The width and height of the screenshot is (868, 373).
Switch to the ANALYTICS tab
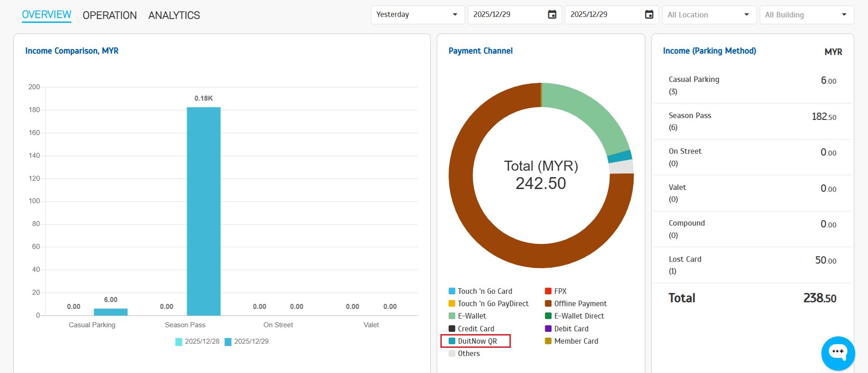pos(174,15)
